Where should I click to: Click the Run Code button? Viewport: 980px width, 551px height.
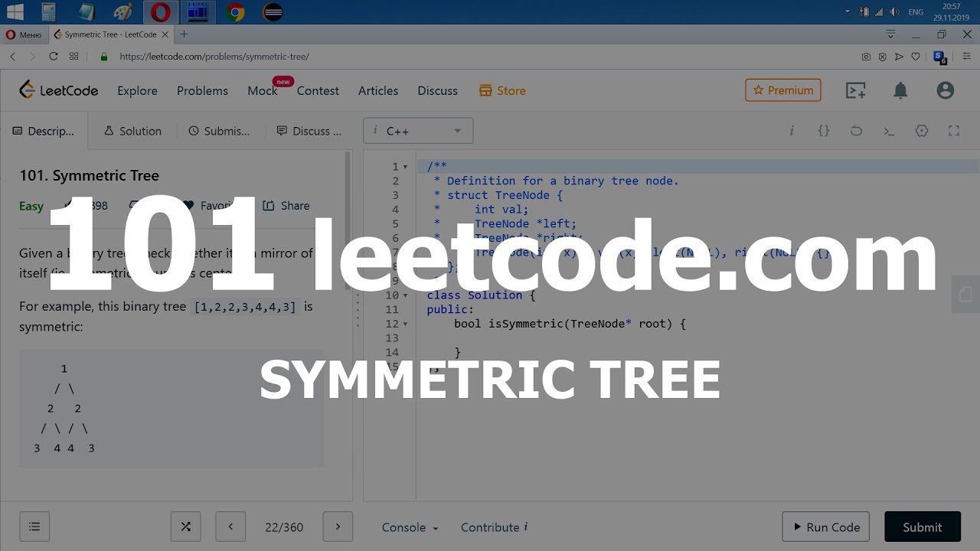[x=825, y=527]
